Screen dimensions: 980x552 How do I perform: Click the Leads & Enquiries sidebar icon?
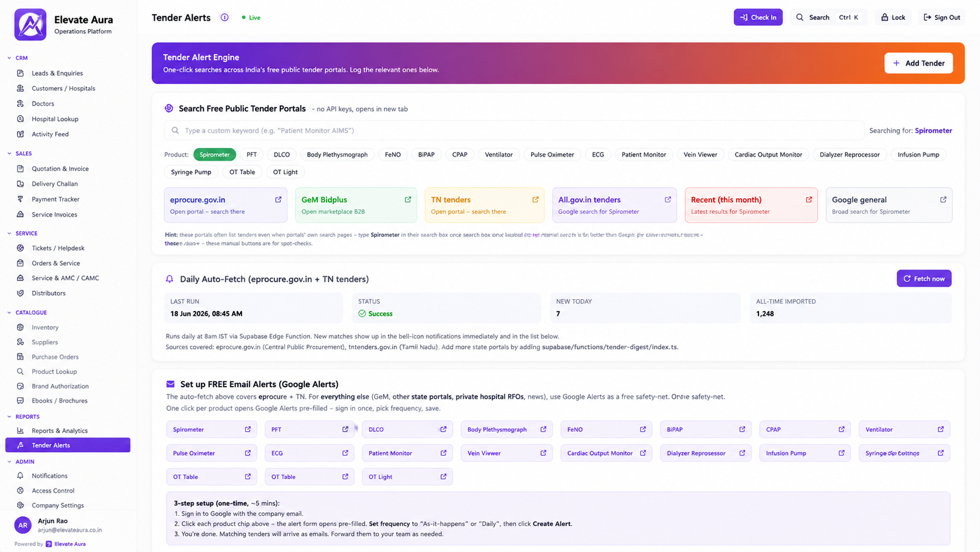pos(21,73)
